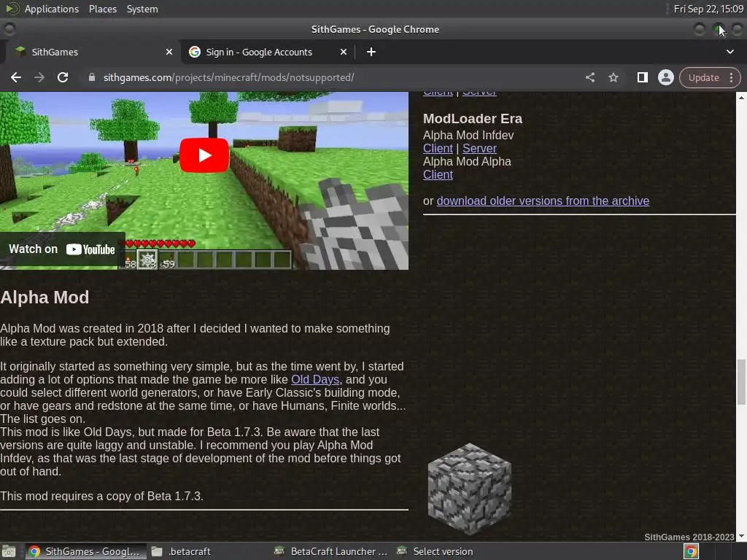Follow the Old Days link
Viewport: 747px width, 560px height.
[315, 379]
